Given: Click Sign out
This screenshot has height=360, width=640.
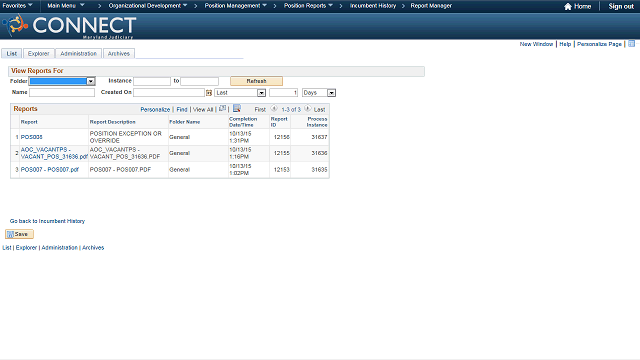Looking at the screenshot, I should (x=621, y=6).
